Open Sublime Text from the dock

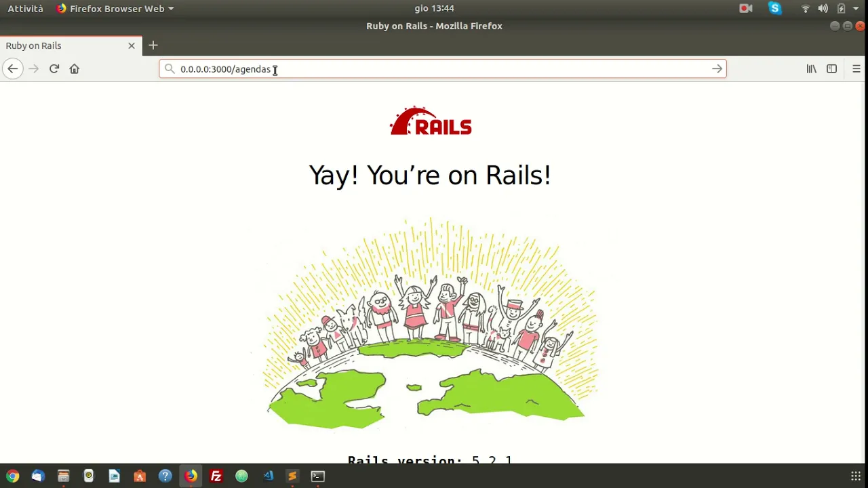292,476
